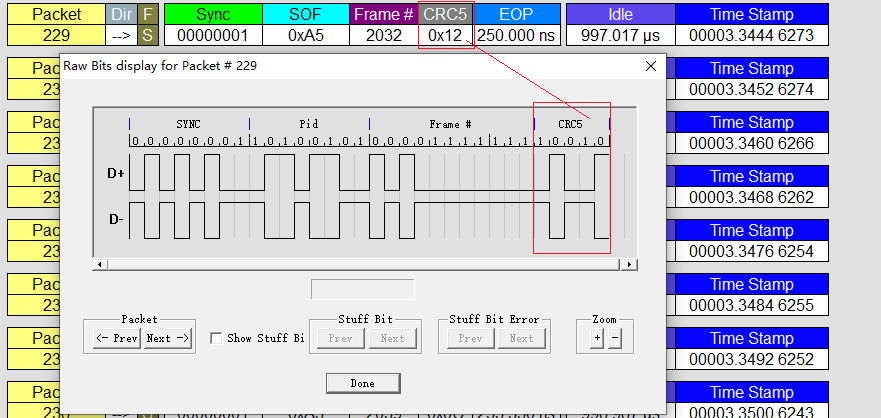Screen dimensions: 881x418
Task: Click the SYNC label in the waveform header
Action: (x=188, y=124)
